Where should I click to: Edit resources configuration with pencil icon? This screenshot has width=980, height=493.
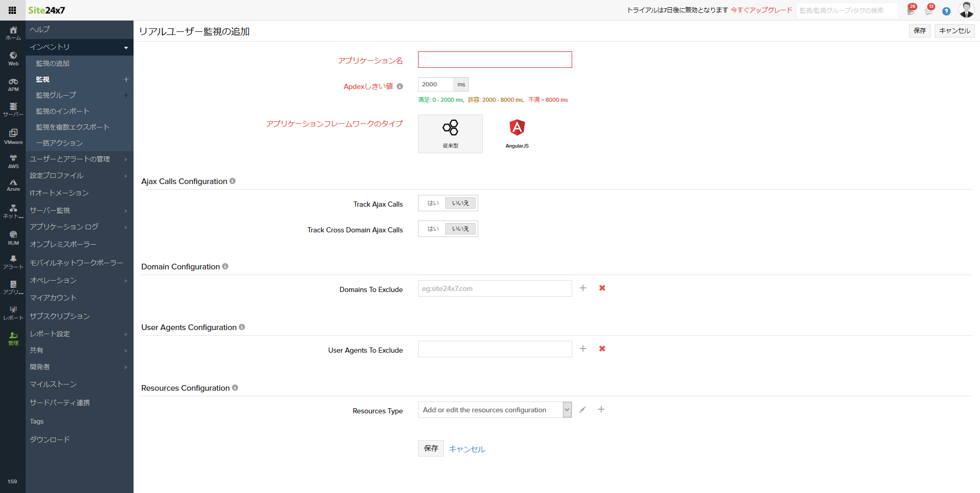coord(582,410)
